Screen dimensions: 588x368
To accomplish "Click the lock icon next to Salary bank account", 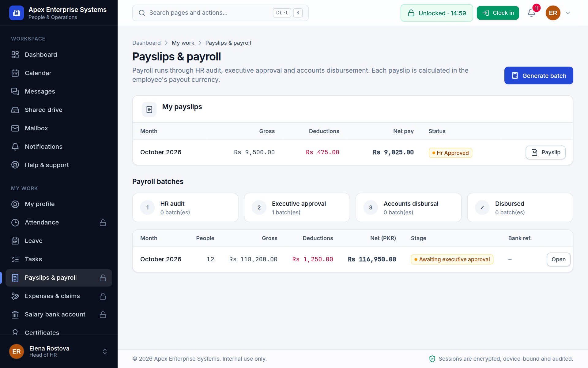I will point(103,314).
